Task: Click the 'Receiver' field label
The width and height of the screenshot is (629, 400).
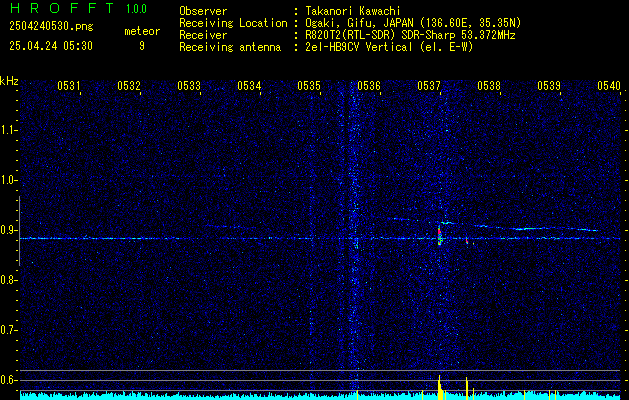Action: (x=203, y=35)
